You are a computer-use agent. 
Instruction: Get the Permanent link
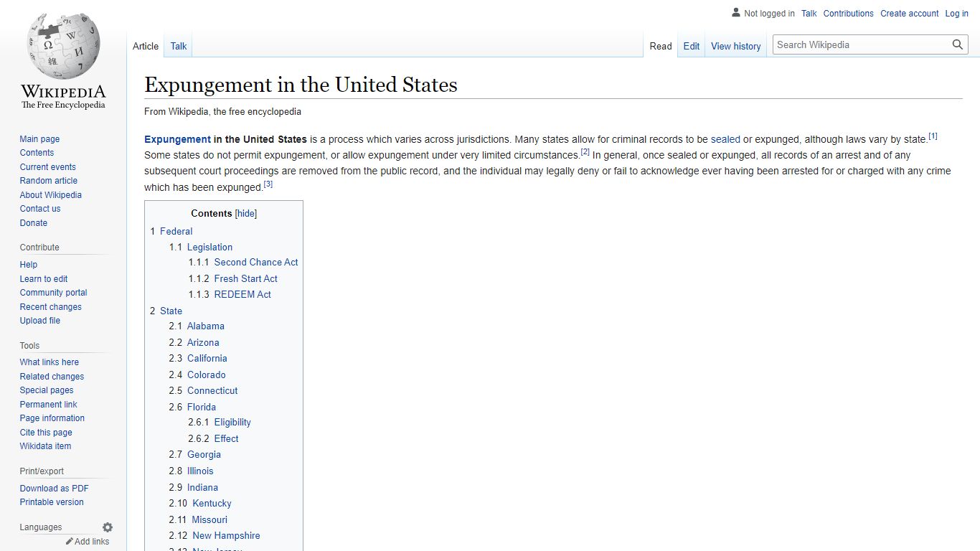click(48, 405)
